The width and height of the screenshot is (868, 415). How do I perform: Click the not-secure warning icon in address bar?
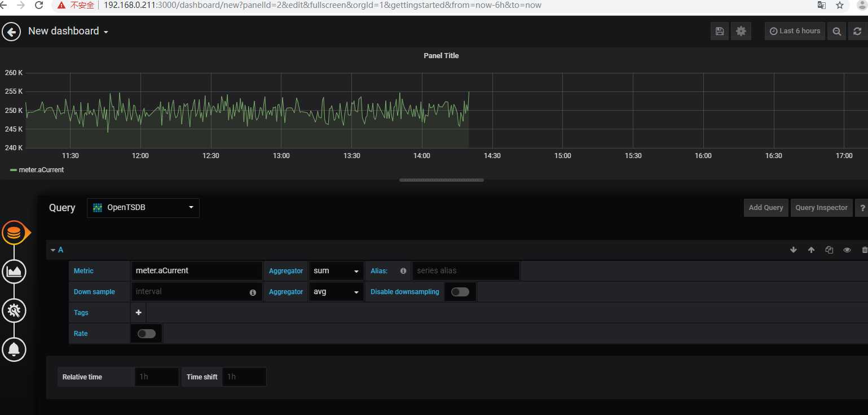(x=61, y=5)
